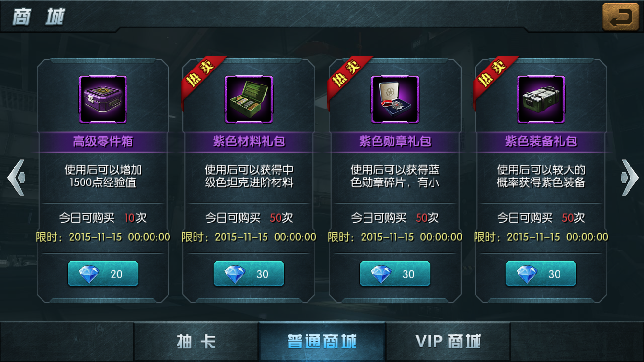Screen dimensions: 644x362
Task: Select the green 紫色材料礼包 box icon
Action: (249, 99)
